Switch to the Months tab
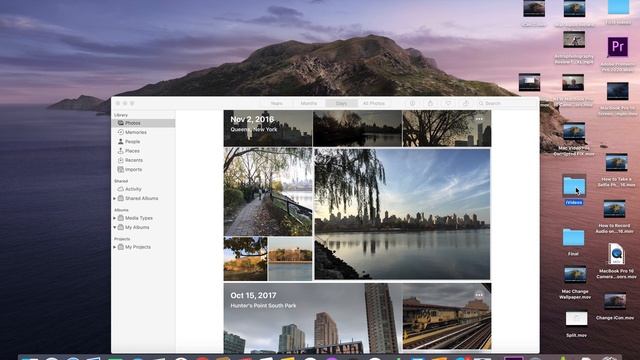This screenshot has height=360, width=640. tap(309, 103)
